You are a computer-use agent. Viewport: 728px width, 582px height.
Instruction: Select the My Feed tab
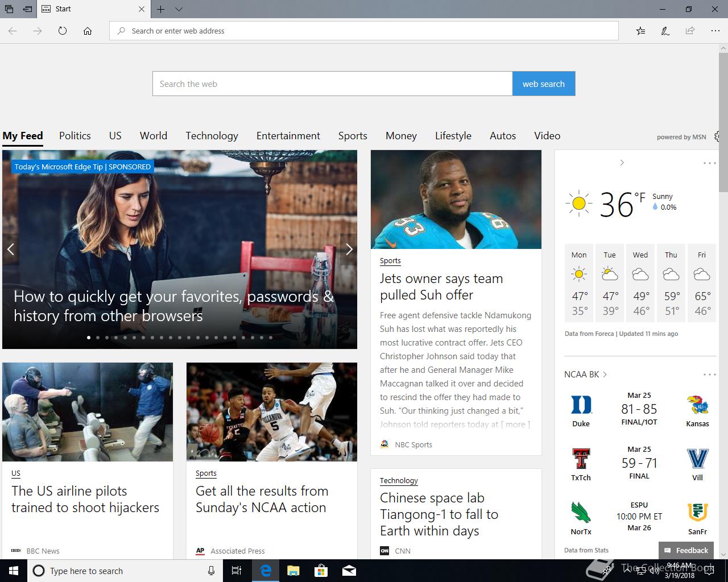pos(23,136)
